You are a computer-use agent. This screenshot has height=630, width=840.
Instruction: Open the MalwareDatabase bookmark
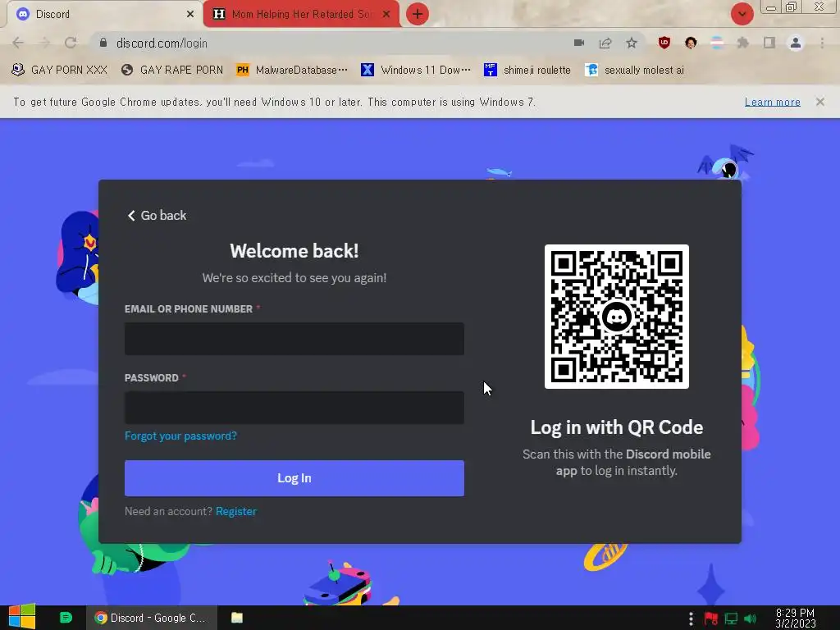click(292, 71)
